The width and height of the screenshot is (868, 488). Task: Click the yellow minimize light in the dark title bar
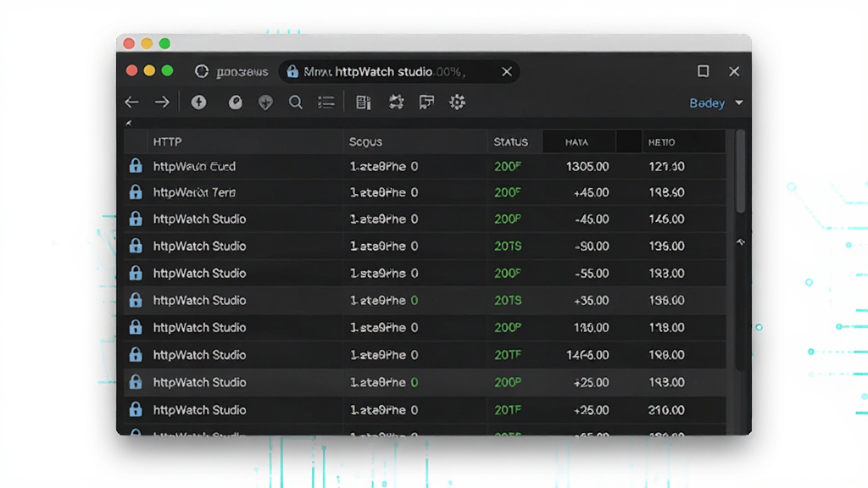coord(149,71)
